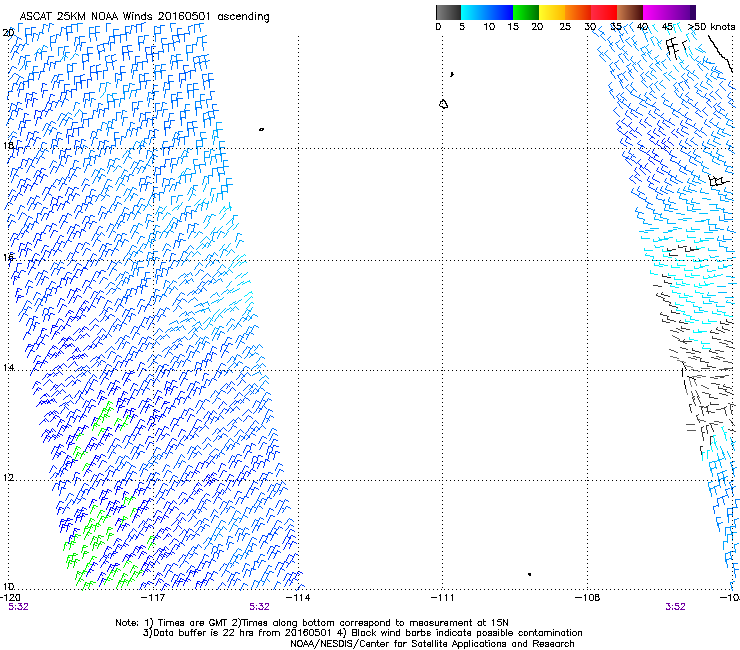Click the yellow 20-25 knots color segment
This screenshot has height=650, width=740.
coord(552,12)
